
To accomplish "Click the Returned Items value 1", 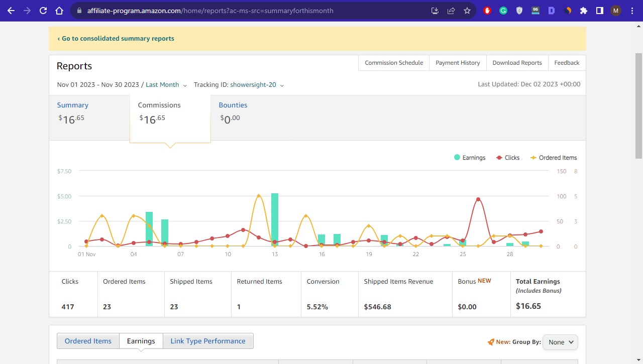I will 239,307.
